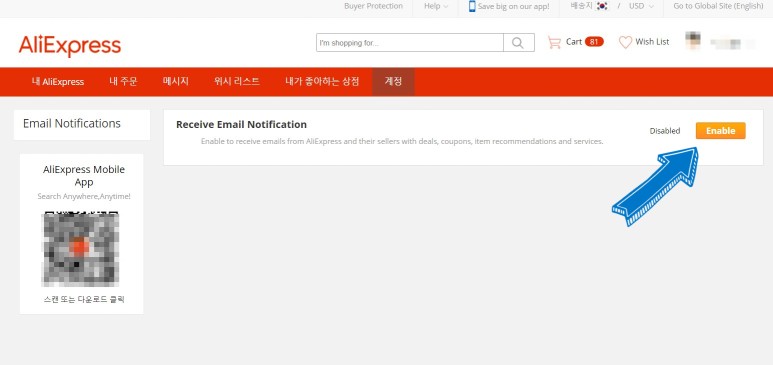This screenshot has width=773, height=365.
Task: Open the 메시지 tab
Action: pos(176,82)
